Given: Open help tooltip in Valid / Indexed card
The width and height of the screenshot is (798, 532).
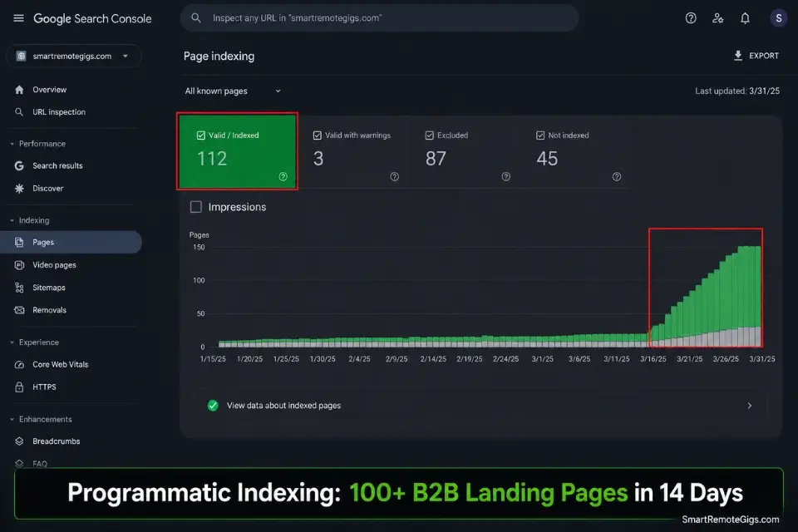Looking at the screenshot, I should (x=283, y=177).
